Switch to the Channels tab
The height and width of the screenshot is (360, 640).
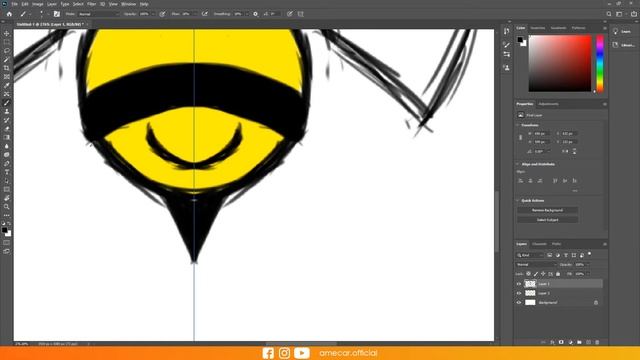[x=539, y=244]
